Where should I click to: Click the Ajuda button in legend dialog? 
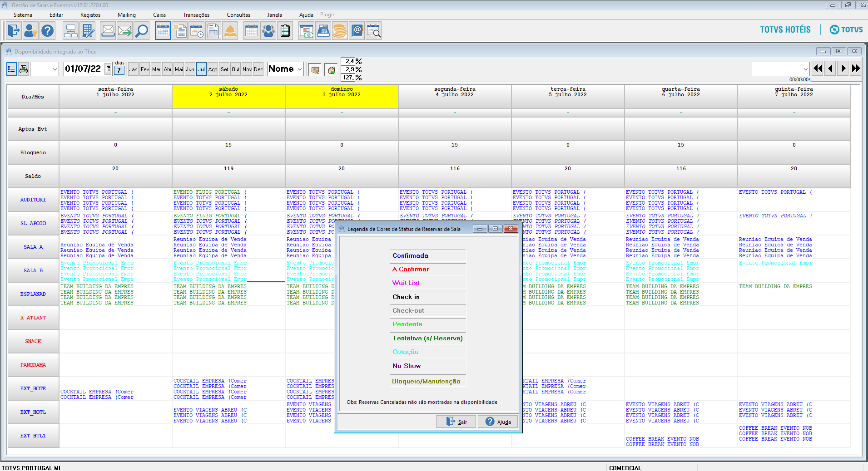[498, 422]
